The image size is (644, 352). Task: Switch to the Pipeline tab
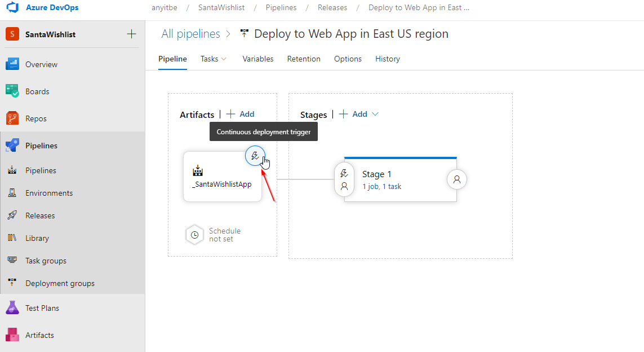[x=172, y=59]
